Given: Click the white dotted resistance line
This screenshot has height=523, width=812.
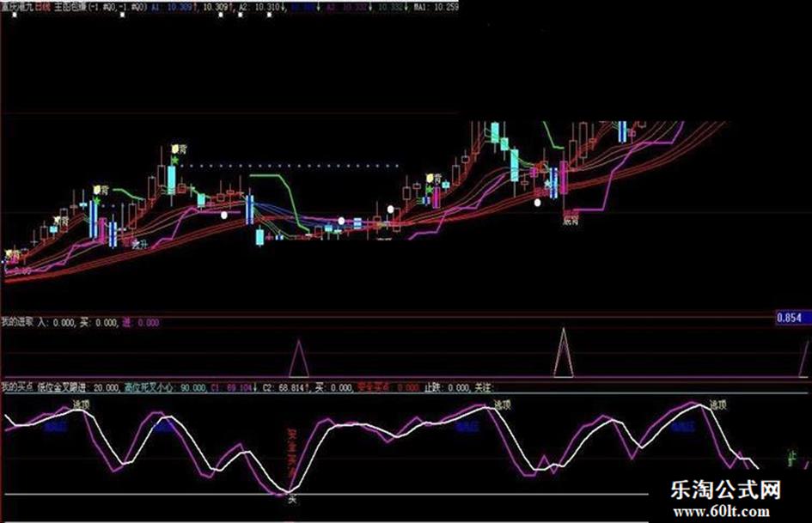Looking at the screenshot, I should point(290,167).
